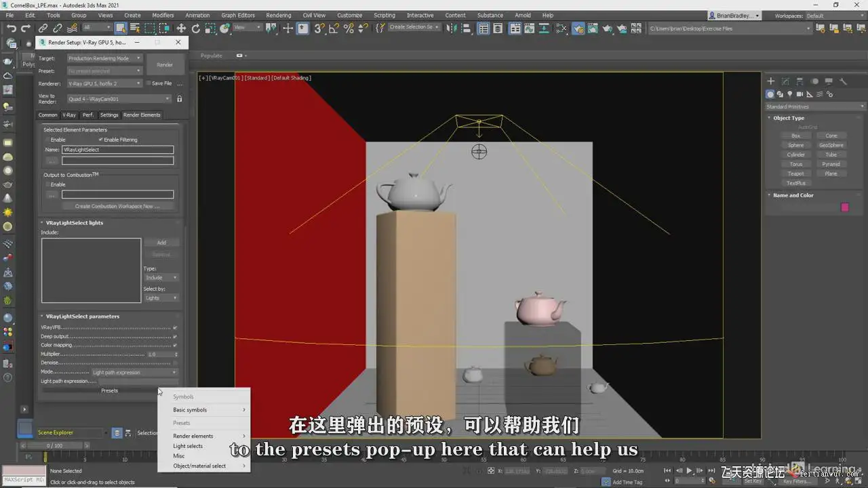
Task: Open the Select by Lights dropdown
Action: click(x=161, y=298)
